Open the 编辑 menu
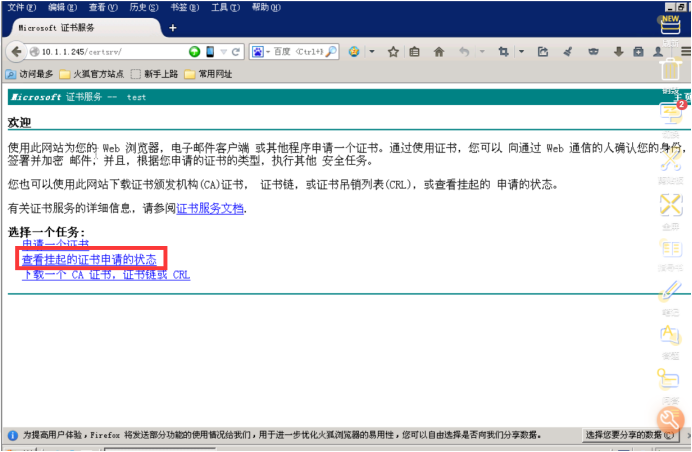Screen dimensions: 692x452 pos(62,7)
